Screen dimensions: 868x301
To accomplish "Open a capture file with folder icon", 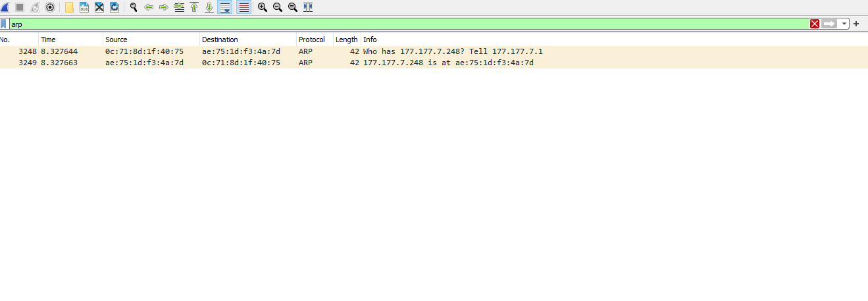I will coord(69,7).
